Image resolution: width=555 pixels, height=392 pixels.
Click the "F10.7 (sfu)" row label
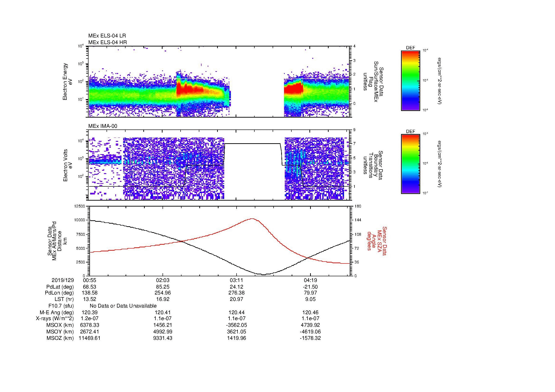pos(61,306)
